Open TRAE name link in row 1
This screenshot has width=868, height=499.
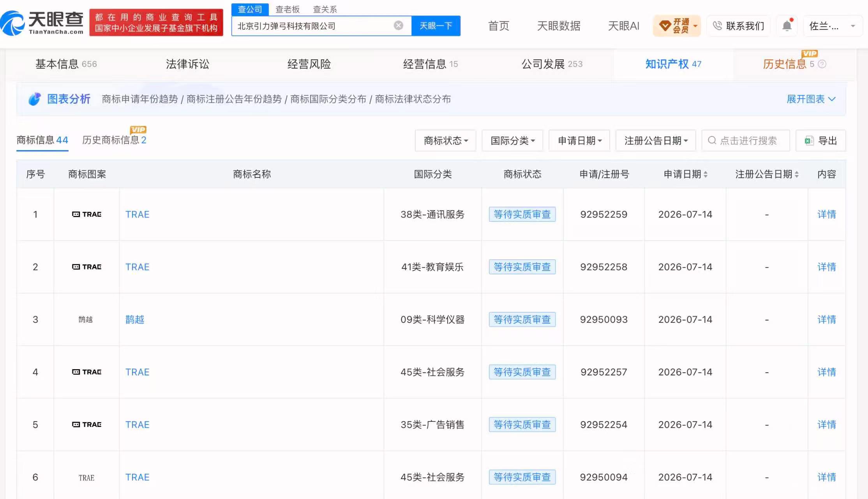[x=137, y=214]
